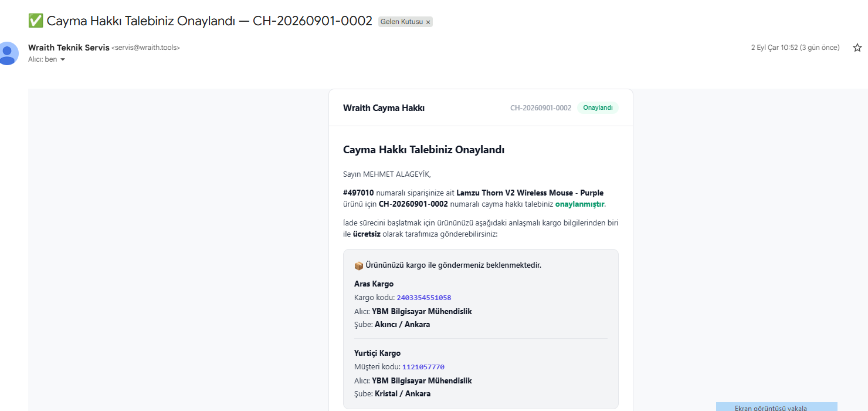Image resolution: width=868 pixels, height=411 pixels.
Task: Click the sender's profile avatar icon
Action: point(8,53)
